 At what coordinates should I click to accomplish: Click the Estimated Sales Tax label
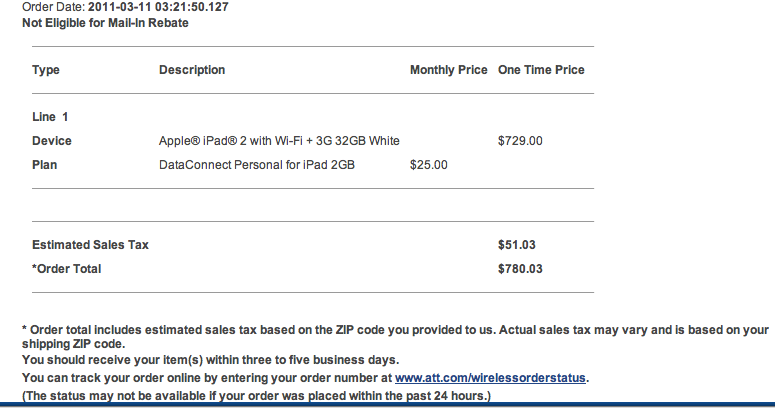click(x=90, y=245)
